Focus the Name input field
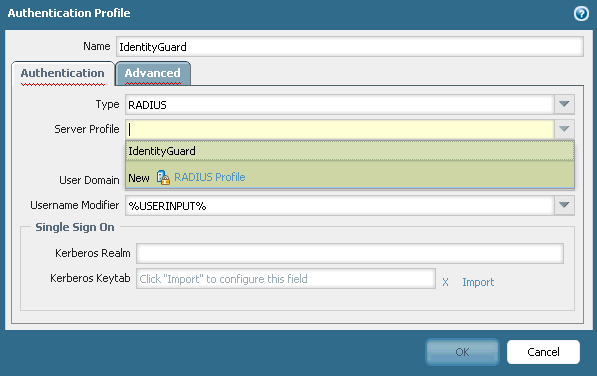This screenshot has width=597, height=376. 350,47
